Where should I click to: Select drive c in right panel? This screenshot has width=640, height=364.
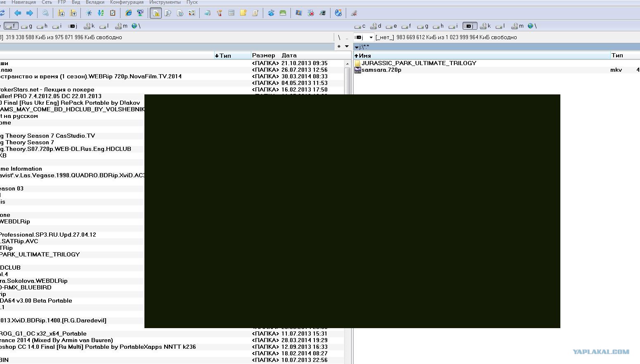coord(360,26)
